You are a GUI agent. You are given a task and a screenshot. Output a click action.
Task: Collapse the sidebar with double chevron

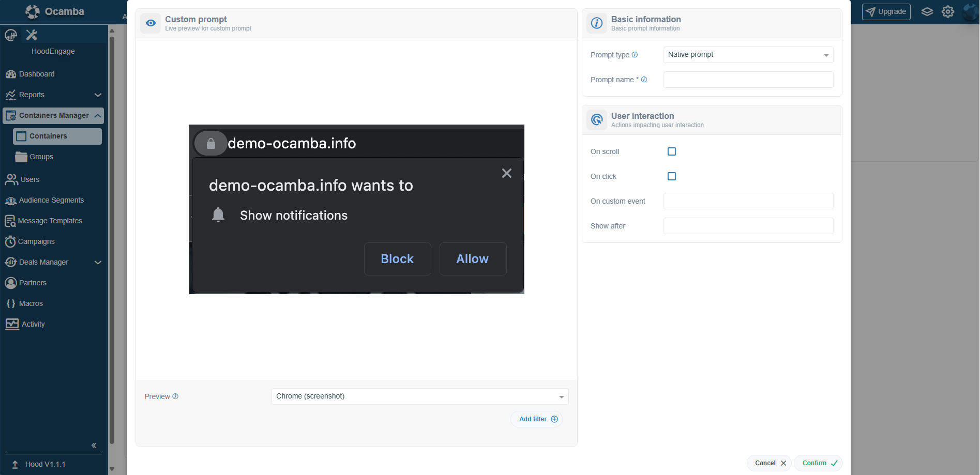(x=94, y=445)
